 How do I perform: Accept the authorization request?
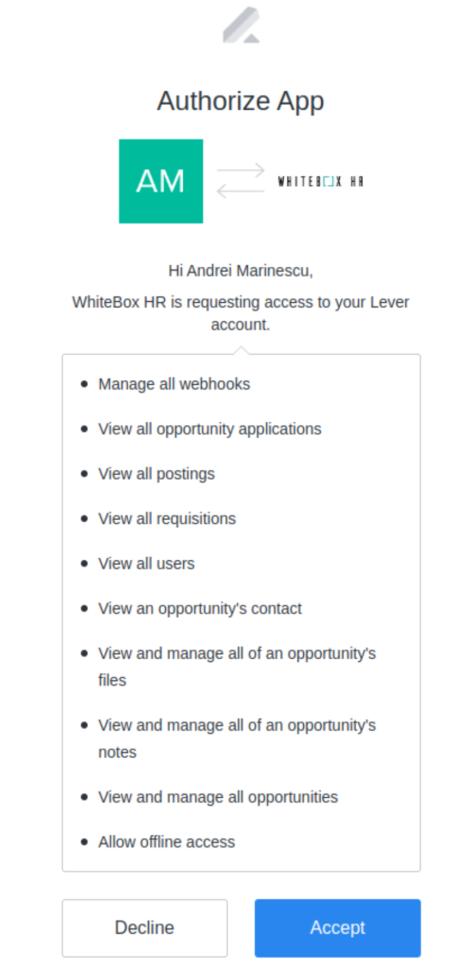click(x=338, y=928)
